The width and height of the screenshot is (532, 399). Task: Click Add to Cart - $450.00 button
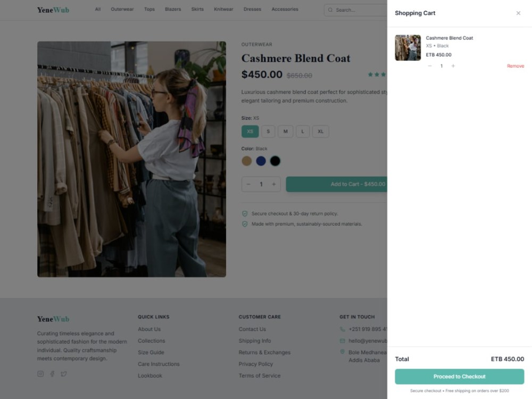click(x=337, y=184)
